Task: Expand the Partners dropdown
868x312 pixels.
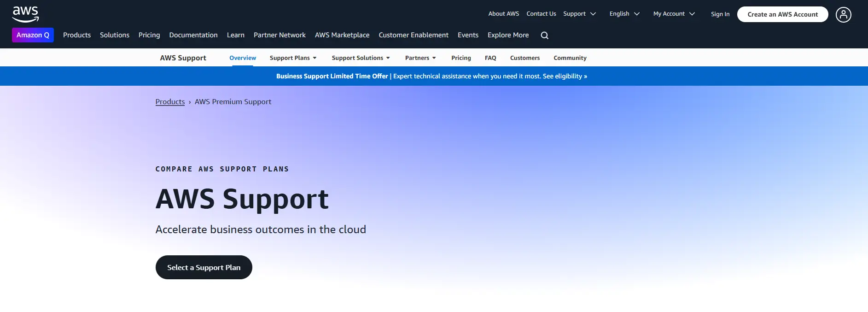Action: pos(420,58)
